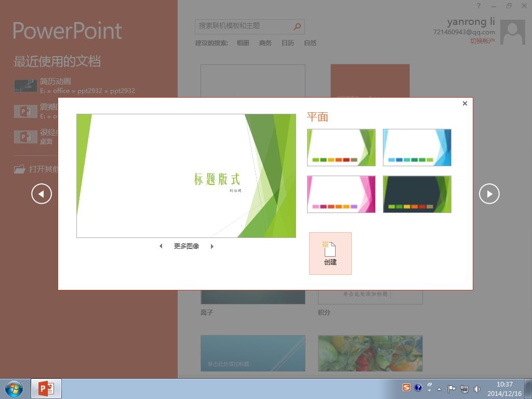
Task: Click the blue help tray icon
Action: coord(418,388)
